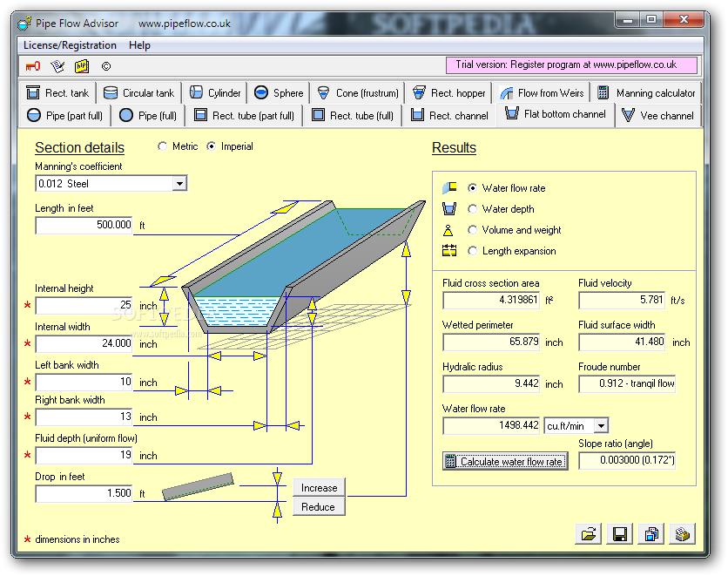The width and height of the screenshot is (728, 576).
Task: Click the Drop in feet field
Action: pyautogui.click(x=84, y=493)
